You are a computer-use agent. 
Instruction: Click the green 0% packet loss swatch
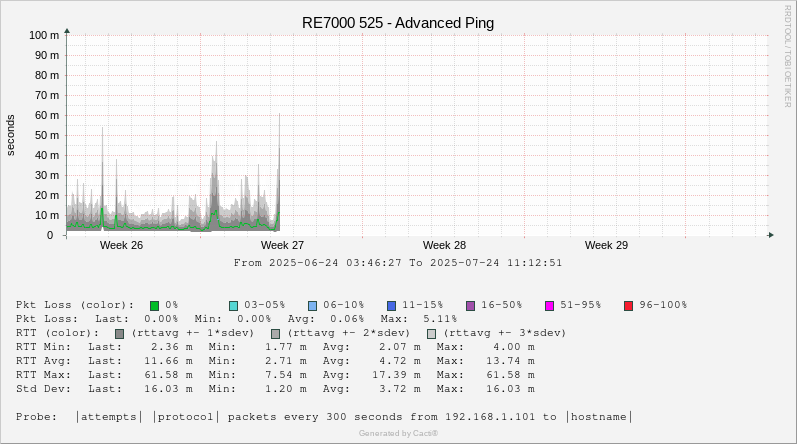[155, 305]
